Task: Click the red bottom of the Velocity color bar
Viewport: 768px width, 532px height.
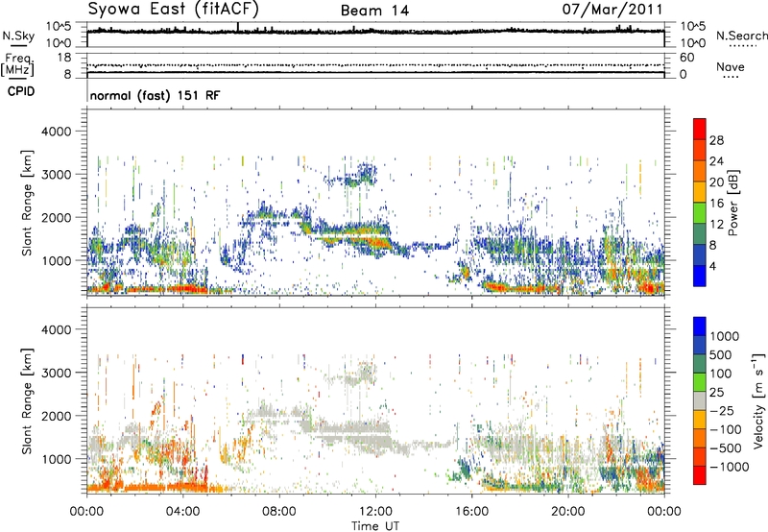Action: coord(700,475)
